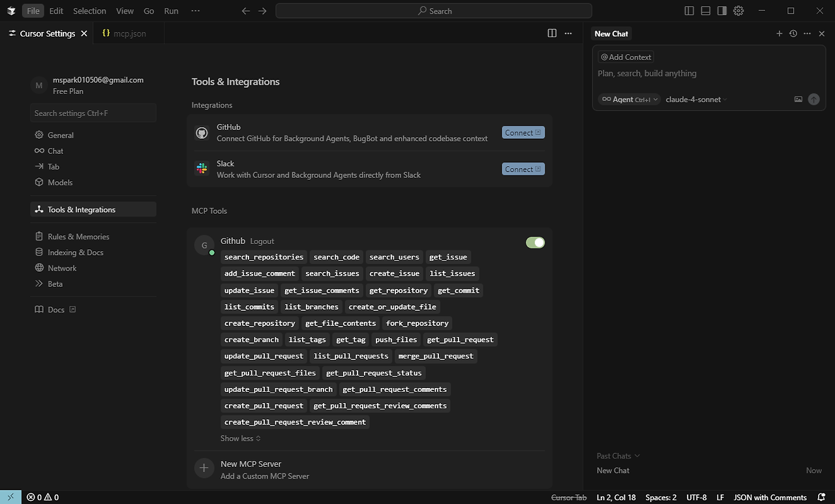Add a new MCP server plus icon
This screenshot has height=504, width=835.
click(204, 468)
